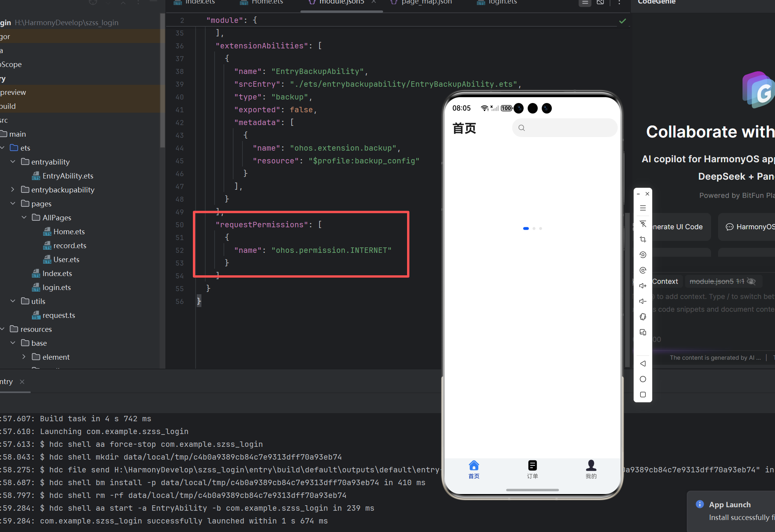This screenshot has width=775, height=532.
Task: Switch to the login.ets editor tab
Action: click(502, 2)
